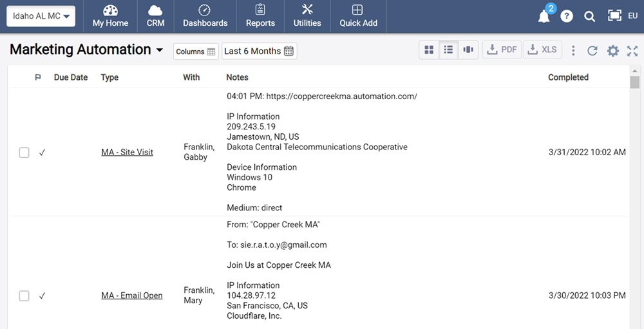
Task: Click the sie.r.a.t.o.y@gmail.com recipient text
Action: 283,245
